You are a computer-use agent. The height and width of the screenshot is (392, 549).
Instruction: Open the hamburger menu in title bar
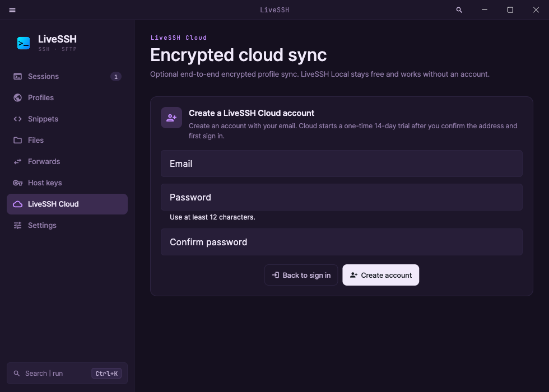pyautogui.click(x=12, y=10)
